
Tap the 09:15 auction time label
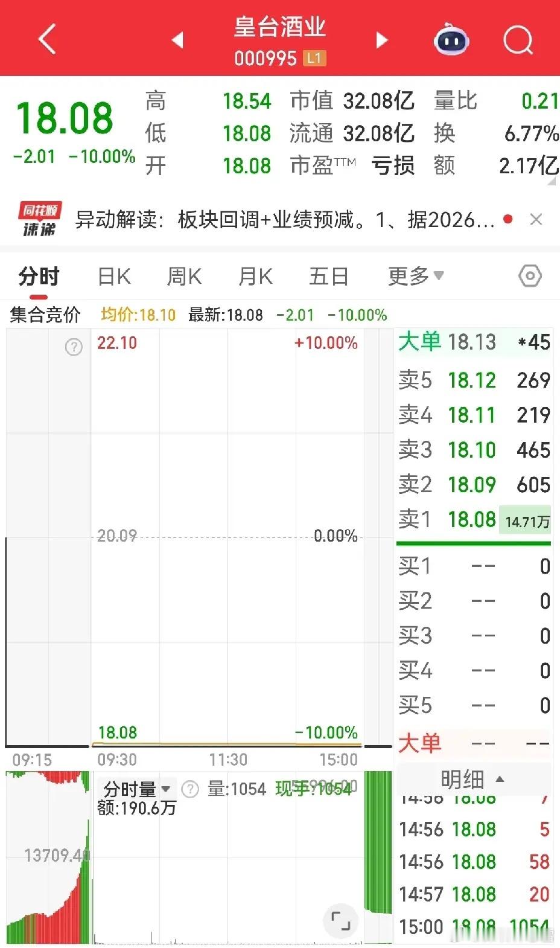(x=32, y=759)
